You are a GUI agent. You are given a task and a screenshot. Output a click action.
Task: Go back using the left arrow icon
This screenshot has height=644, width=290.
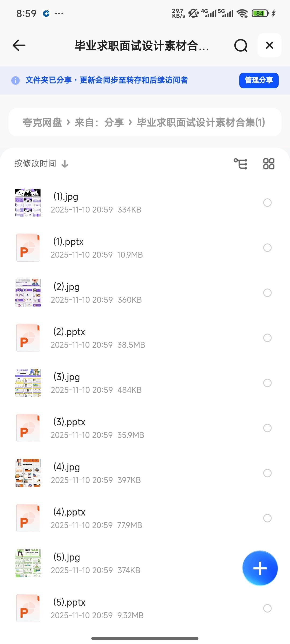pyautogui.click(x=19, y=45)
